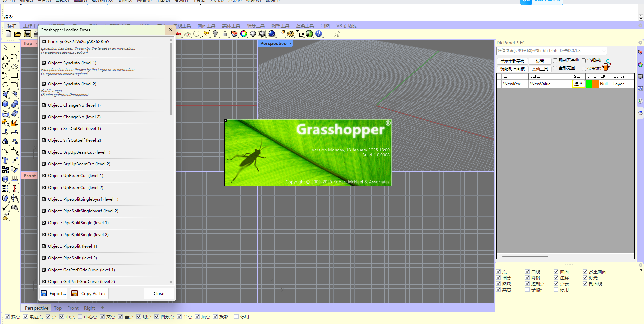Select the Rectangle tool in left sidebar
The height and width of the screenshot is (324, 644).
[15, 76]
